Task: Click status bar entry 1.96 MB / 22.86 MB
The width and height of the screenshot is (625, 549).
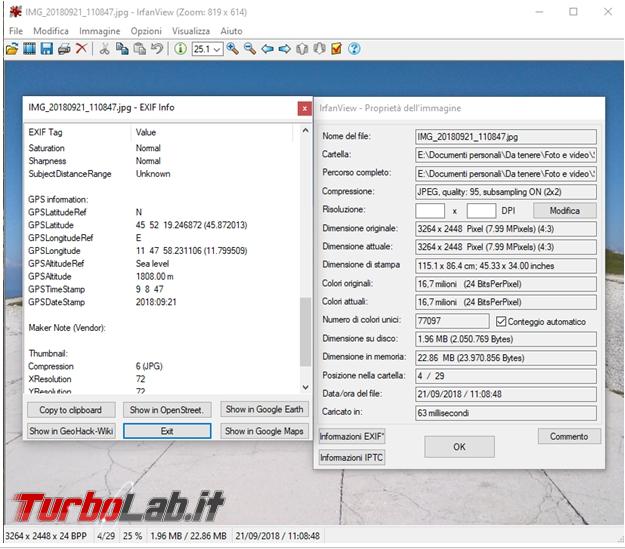Action: click(188, 536)
